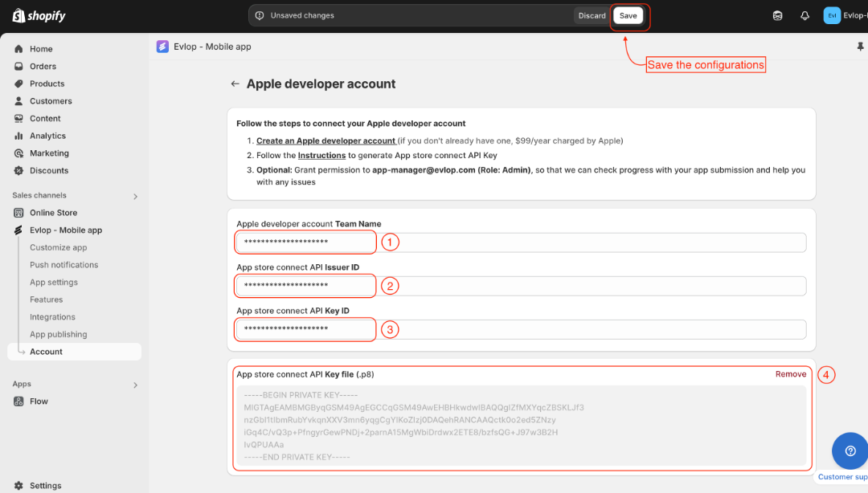
Task: Save the unsaved changes
Action: point(628,15)
